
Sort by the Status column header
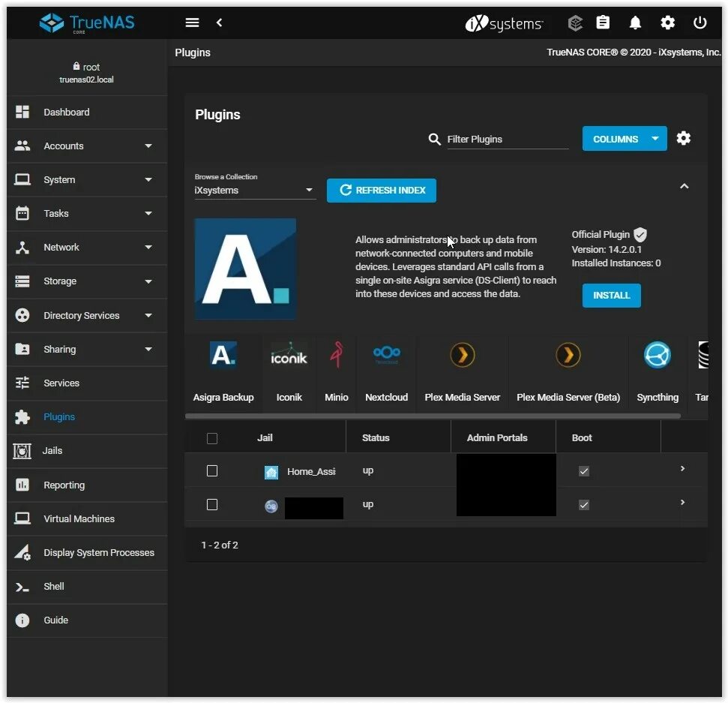click(x=376, y=437)
